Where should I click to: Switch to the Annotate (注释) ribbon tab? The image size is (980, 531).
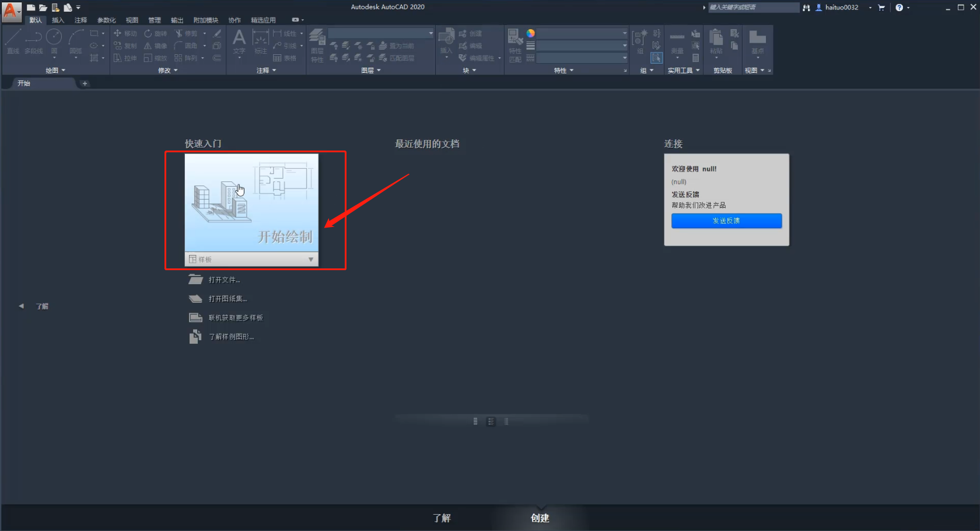point(80,20)
